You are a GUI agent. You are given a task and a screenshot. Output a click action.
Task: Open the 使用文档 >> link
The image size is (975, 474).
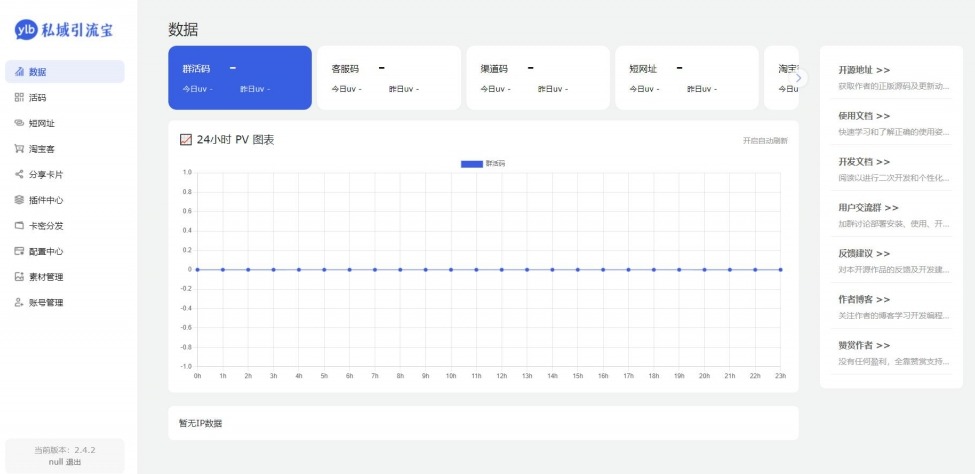tap(864, 116)
